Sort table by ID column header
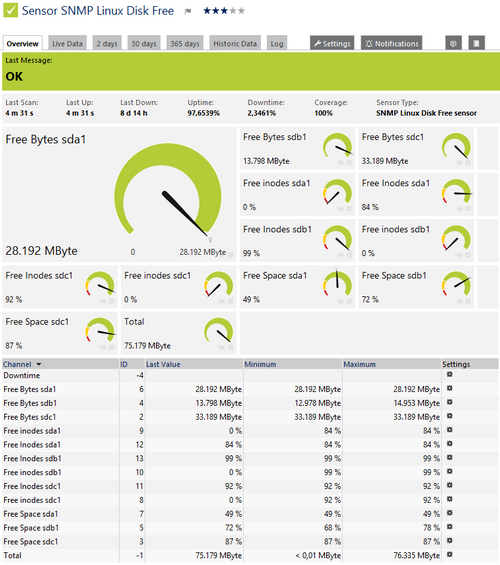Screen dimensions: 500x565 pos(124,364)
